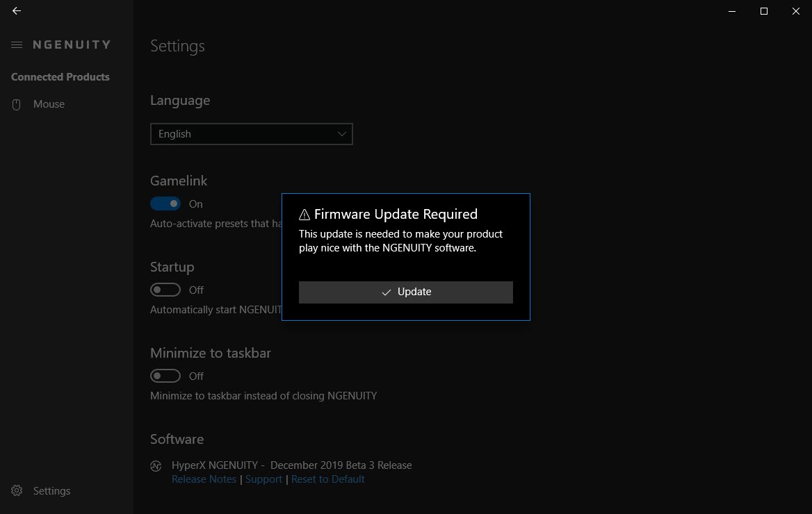Viewport: 812px width, 514px height.
Task: Minimize the NGENUITY window
Action: [x=732, y=11]
